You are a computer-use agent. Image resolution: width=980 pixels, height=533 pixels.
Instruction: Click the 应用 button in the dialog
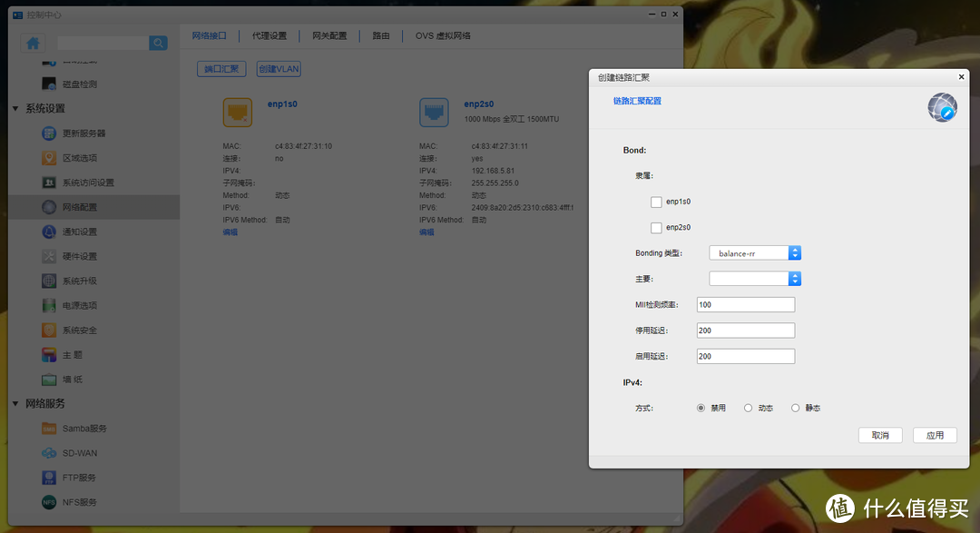coord(935,435)
